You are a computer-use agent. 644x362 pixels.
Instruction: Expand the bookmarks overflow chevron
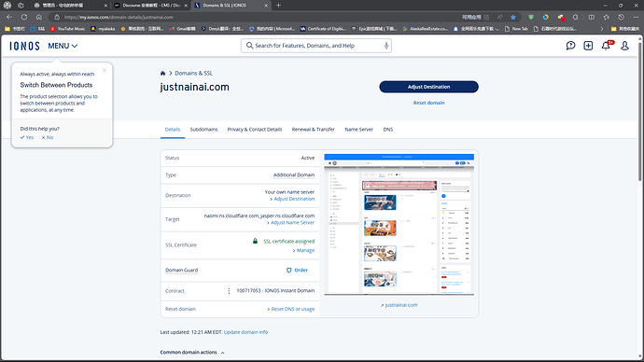[602, 29]
